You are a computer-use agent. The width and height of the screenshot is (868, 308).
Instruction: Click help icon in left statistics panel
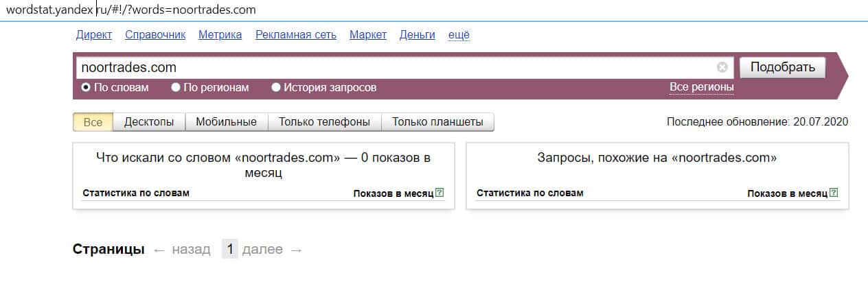pos(439,193)
